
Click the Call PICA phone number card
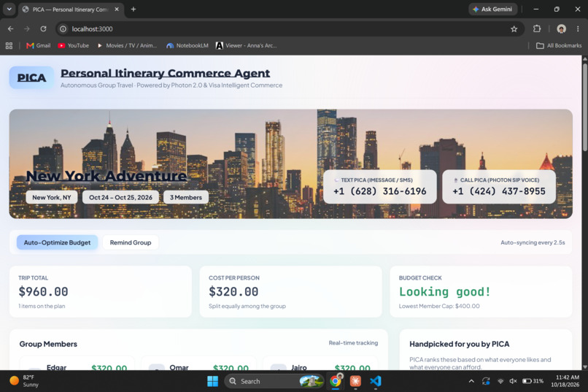tap(499, 187)
